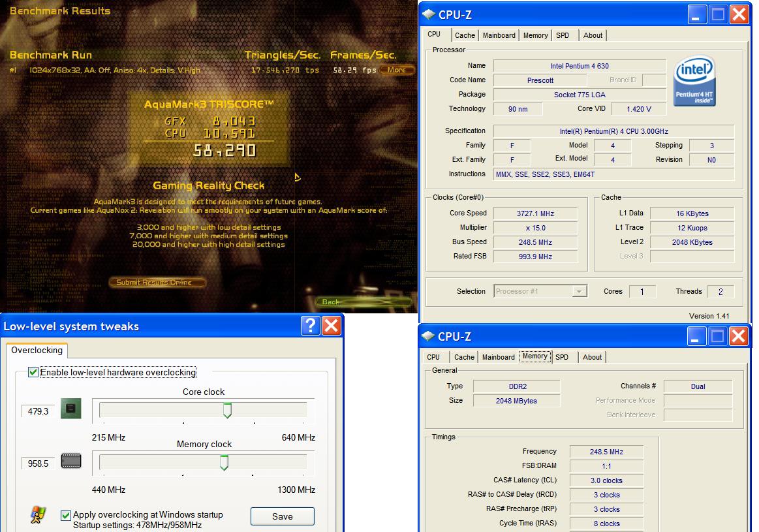Viewport: 759px width, 532px height.
Task: Click the memory chip icon beside Memory clock
Action: click(x=70, y=461)
